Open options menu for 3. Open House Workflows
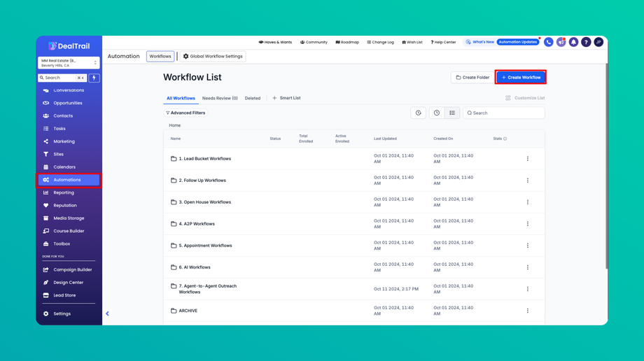Image resolution: width=644 pixels, height=361 pixels. tap(528, 202)
